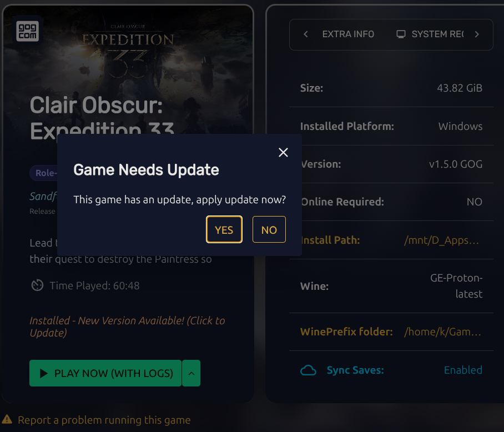Click the clock icon beside Time Played
This screenshot has height=432, width=504.
point(37,285)
